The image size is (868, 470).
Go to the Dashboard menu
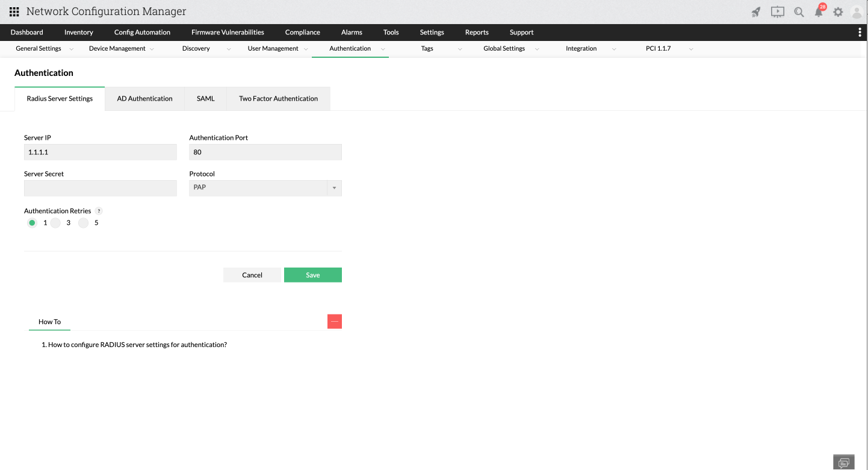27,33
